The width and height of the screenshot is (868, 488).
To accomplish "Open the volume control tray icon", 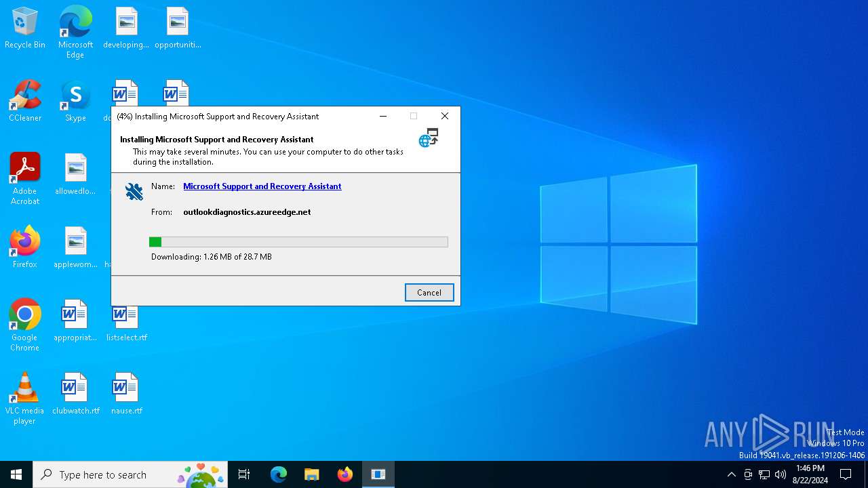I will coord(781,474).
